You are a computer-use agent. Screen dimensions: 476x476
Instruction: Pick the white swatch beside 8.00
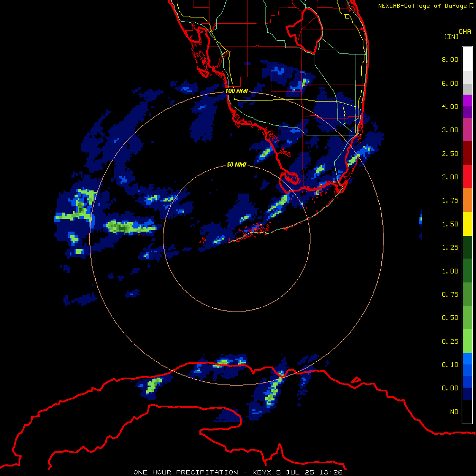(x=467, y=59)
